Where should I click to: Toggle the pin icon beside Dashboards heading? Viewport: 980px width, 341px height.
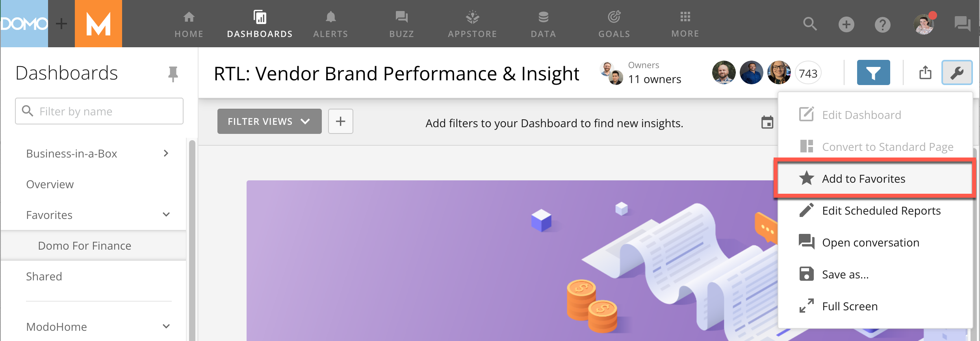(x=173, y=73)
